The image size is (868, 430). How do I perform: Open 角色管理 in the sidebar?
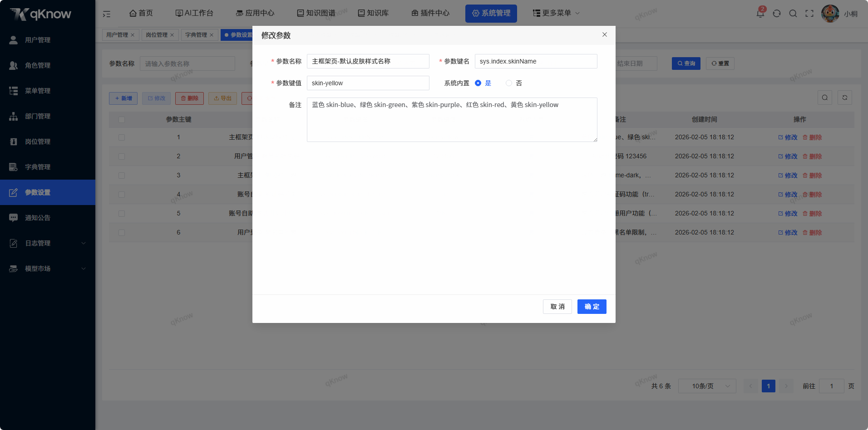[x=48, y=65]
